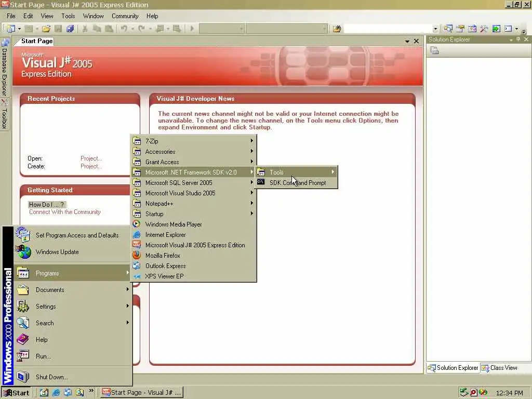Click the Save All toolbar icon
532x399 pixels.
click(70, 29)
